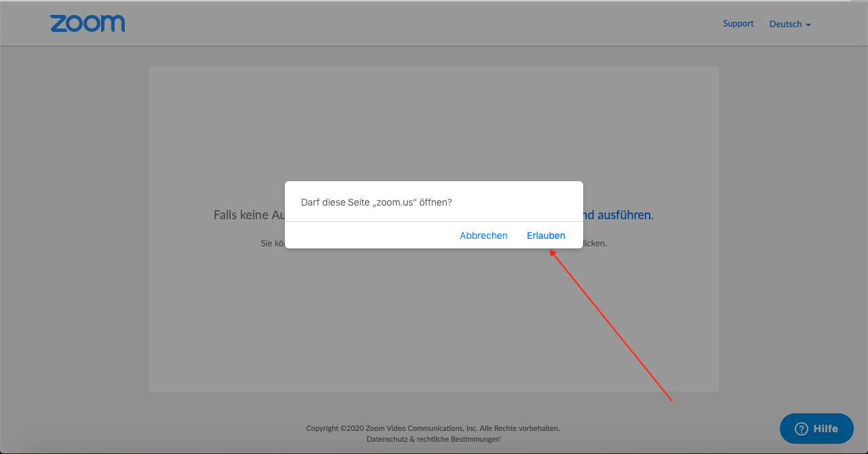Viewport: 868px width, 454px height.
Task: Click the tail end of the red arrow
Action: [671, 400]
